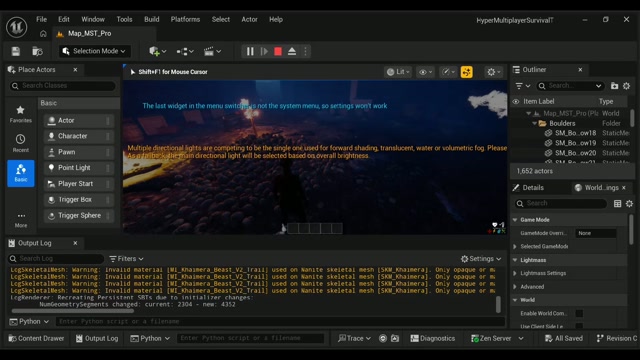Screen dimensions: 640x360
Task: Click the Unreal Engine logo icon
Action: click(17, 27)
